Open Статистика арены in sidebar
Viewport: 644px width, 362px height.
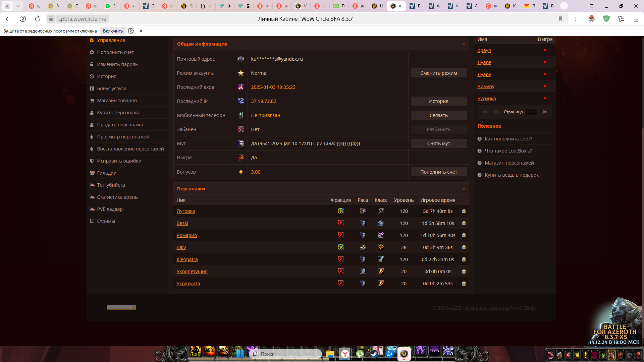point(128,197)
